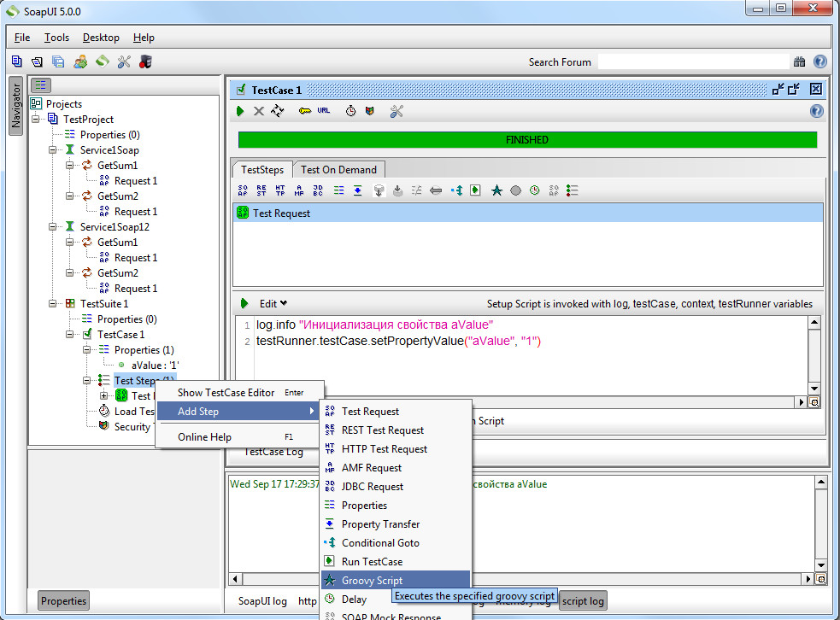Image resolution: width=840 pixels, height=620 pixels.
Task: Open the File menu
Action: [x=22, y=38]
